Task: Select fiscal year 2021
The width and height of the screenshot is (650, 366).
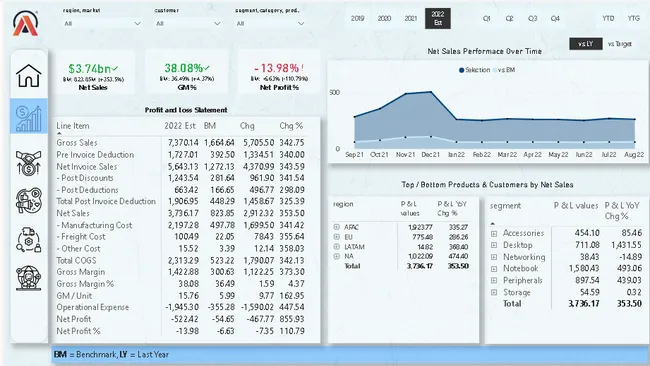Action: click(411, 18)
